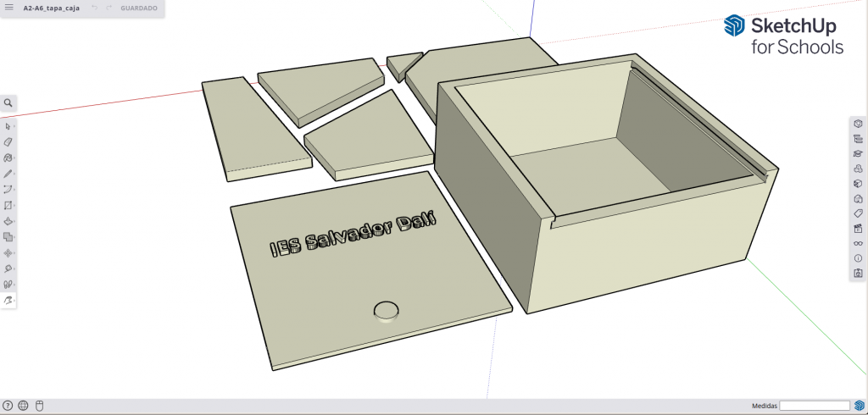Viewport: 868px width, 415px height.
Task: Open the Display glasses panel
Action: (x=858, y=243)
